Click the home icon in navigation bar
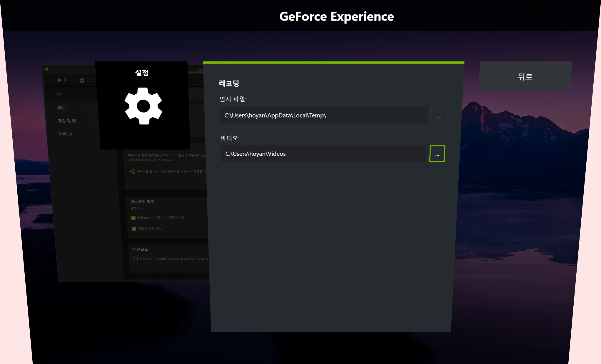 (x=59, y=80)
